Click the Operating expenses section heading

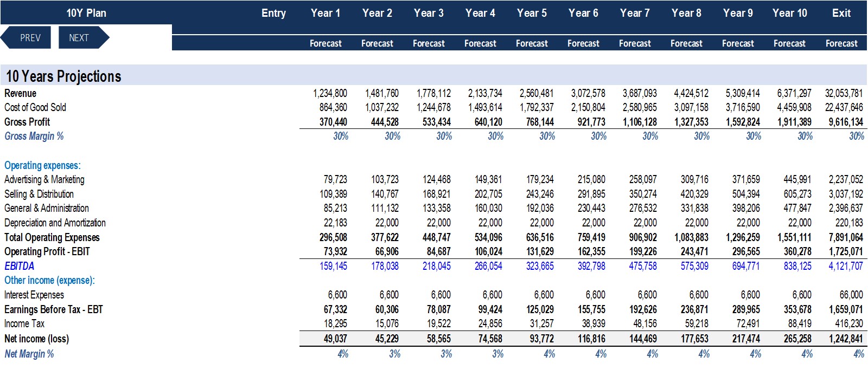coord(42,165)
